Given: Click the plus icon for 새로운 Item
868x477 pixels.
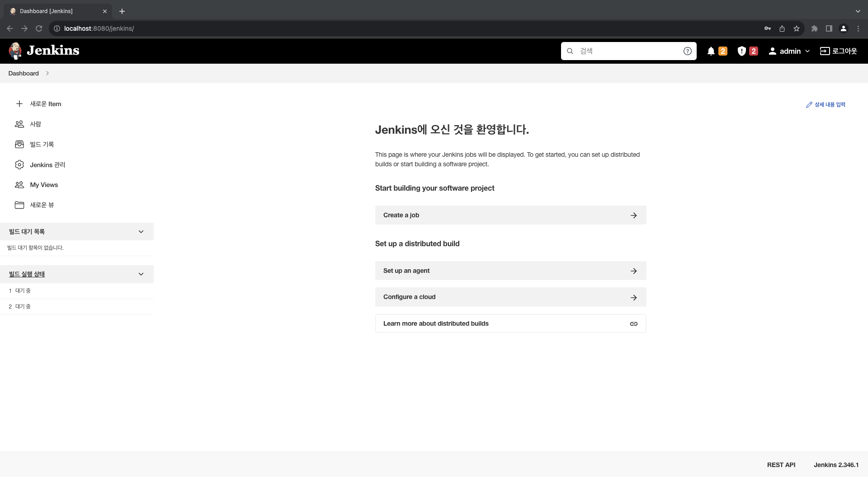Looking at the screenshot, I should coord(19,104).
